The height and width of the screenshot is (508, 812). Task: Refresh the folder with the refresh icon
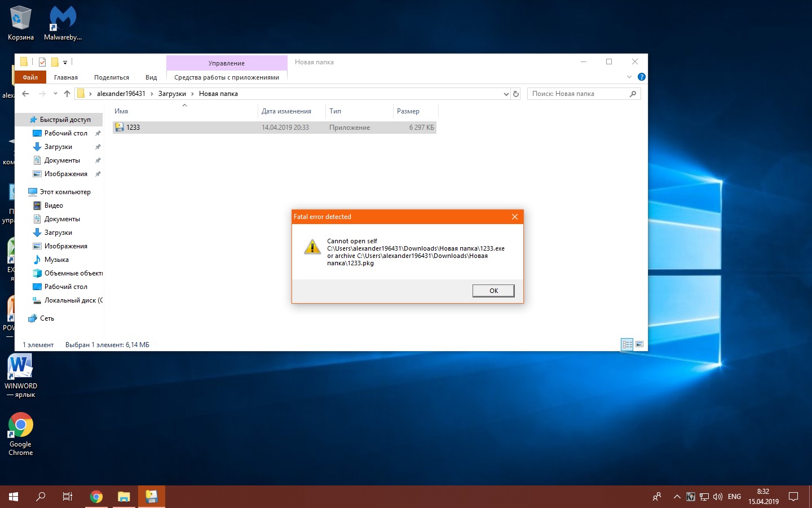click(x=516, y=94)
